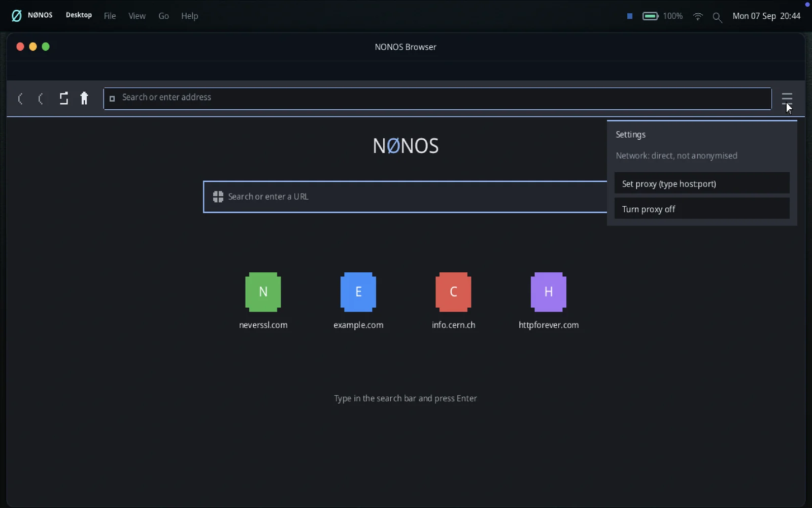This screenshot has width=812, height=508.
Task: Open the Desktop menu
Action: [79, 15]
